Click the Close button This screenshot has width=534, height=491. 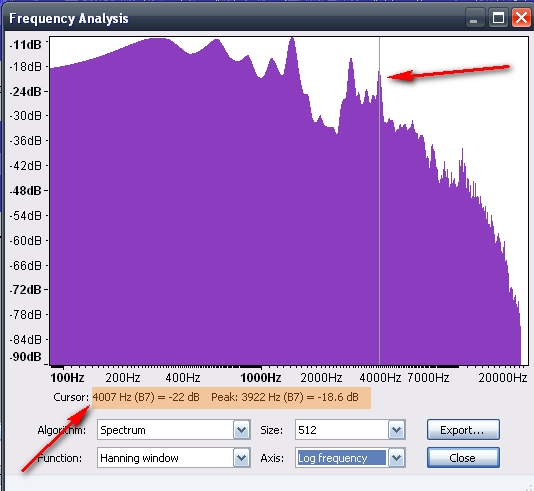[x=463, y=458]
